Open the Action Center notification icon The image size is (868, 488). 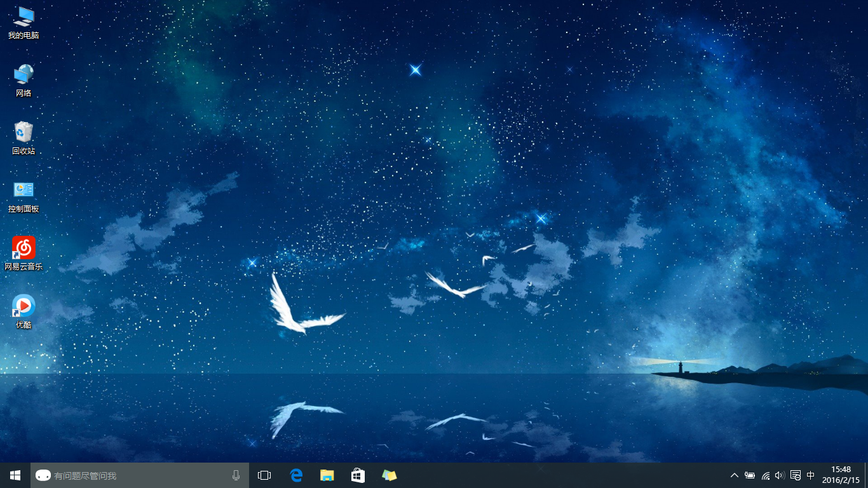pos(796,475)
